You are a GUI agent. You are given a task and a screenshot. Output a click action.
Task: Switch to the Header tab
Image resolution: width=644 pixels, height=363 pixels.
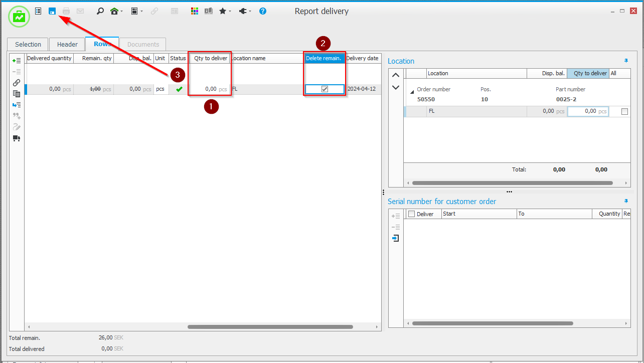[x=67, y=44]
